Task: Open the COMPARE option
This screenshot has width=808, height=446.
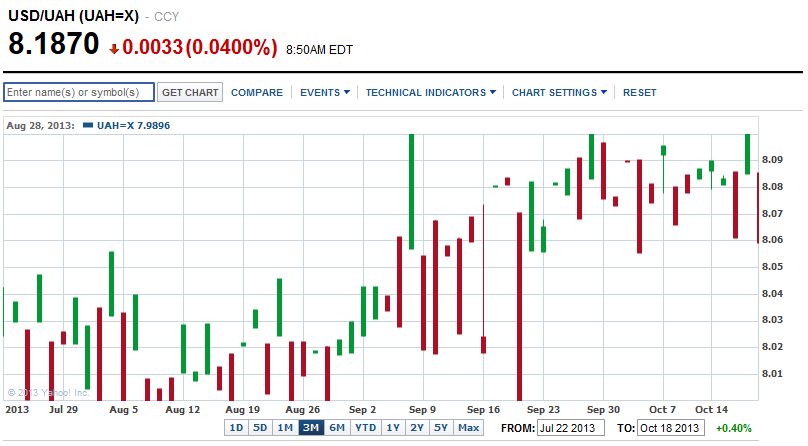Action: click(257, 92)
